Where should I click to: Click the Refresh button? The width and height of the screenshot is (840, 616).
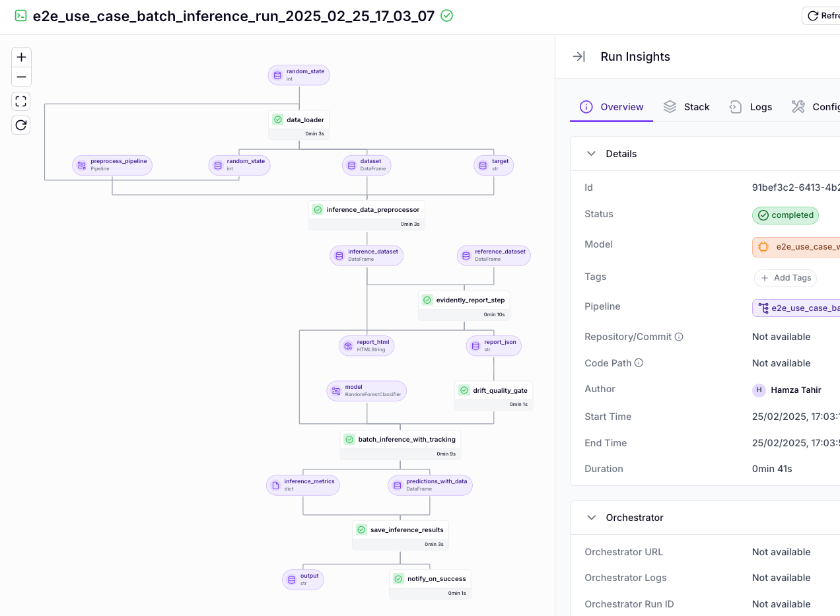pyautogui.click(x=821, y=16)
